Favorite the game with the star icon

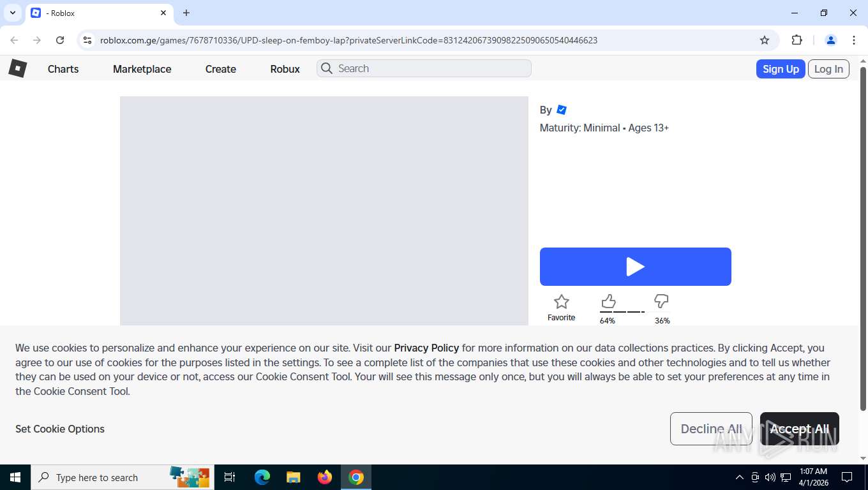(x=562, y=302)
